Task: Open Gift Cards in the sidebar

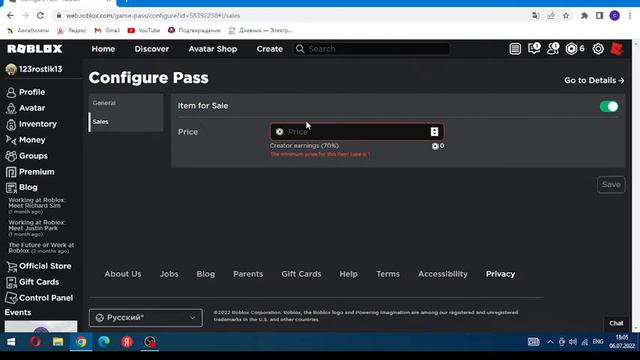Action: 32,282
